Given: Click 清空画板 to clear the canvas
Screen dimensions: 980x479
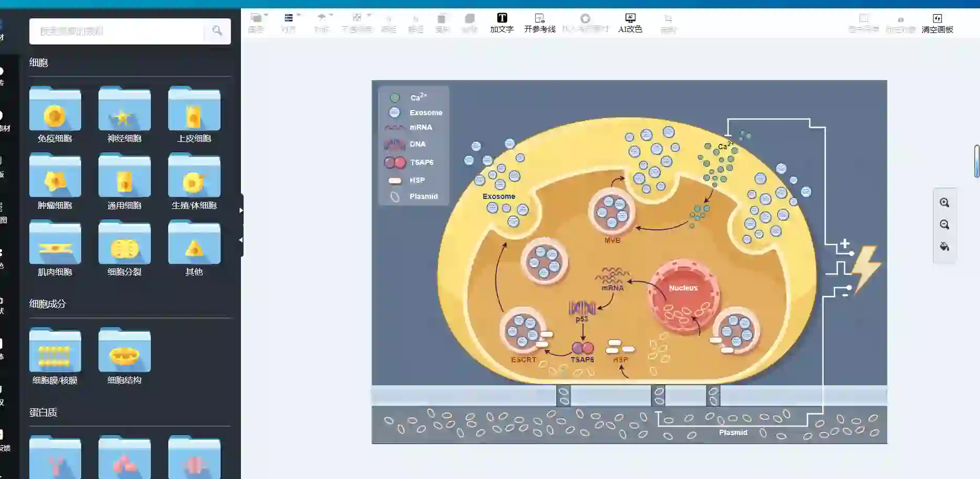Looking at the screenshot, I should [937, 24].
